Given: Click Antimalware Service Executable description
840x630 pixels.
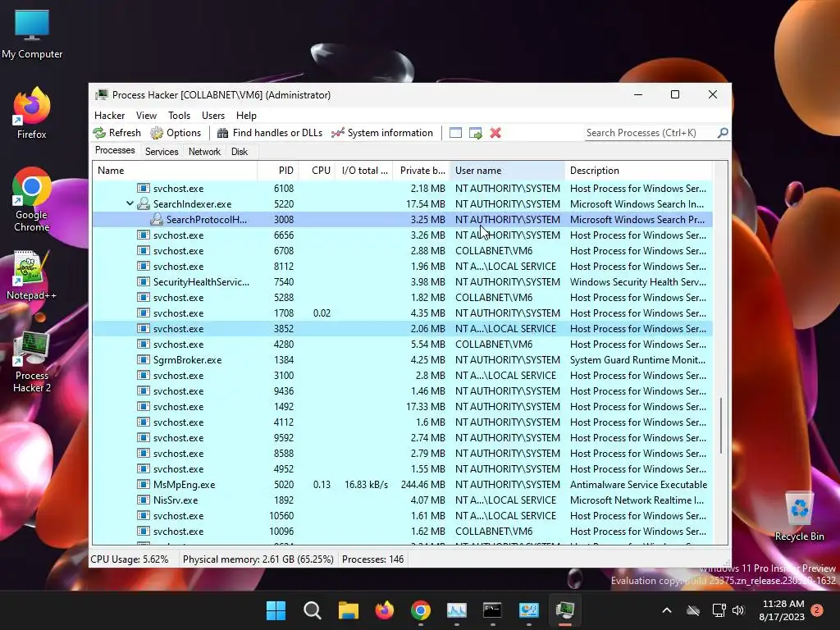Looking at the screenshot, I should click(638, 484).
